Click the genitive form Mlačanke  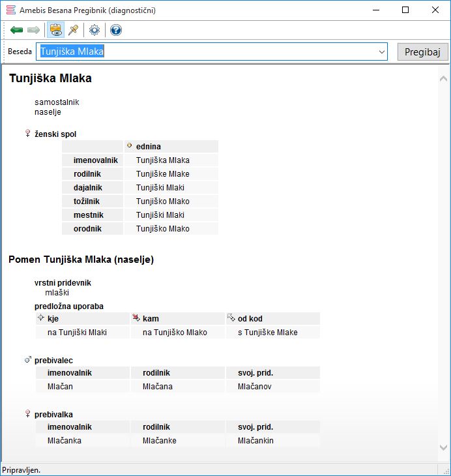159,441
